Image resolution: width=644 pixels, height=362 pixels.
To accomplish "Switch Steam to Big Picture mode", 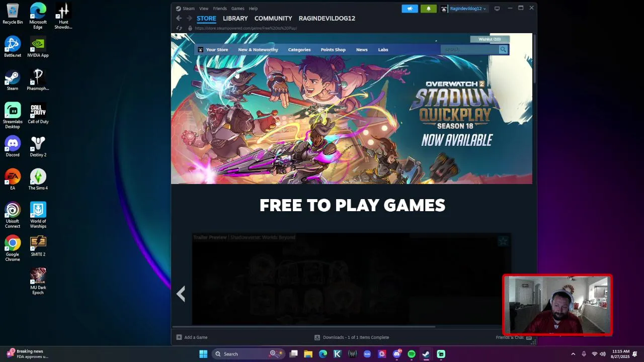I will point(497,8).
